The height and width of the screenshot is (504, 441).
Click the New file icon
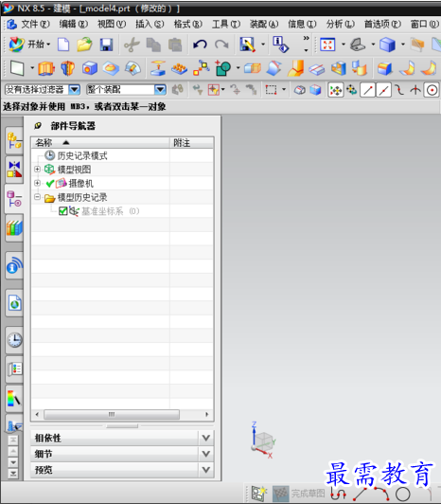coord(63,45)
